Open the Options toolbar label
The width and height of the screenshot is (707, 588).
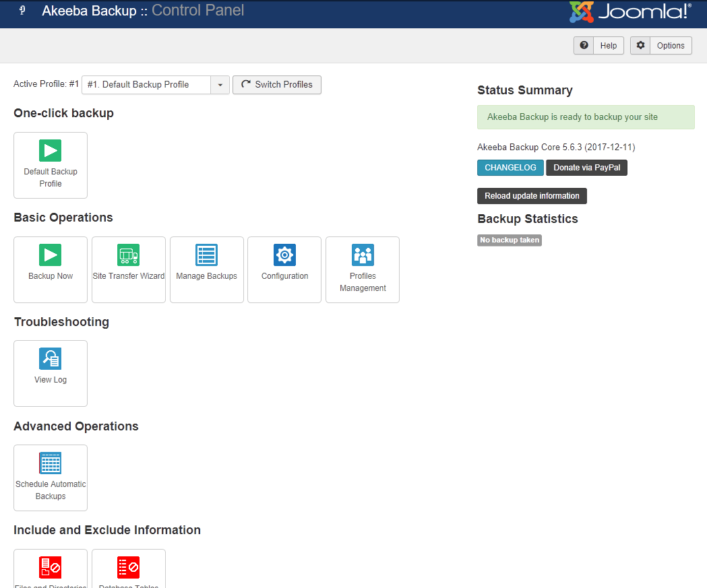click(671, 46)
